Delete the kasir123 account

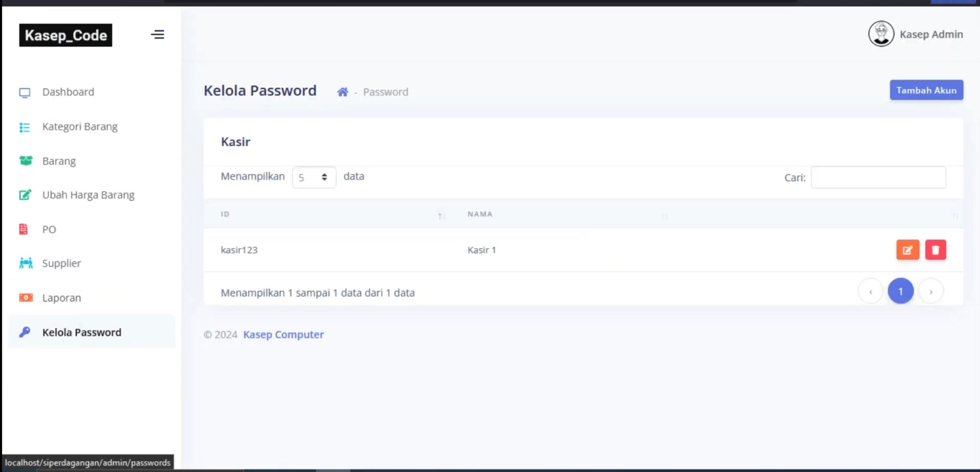click(x=936, y=250)
